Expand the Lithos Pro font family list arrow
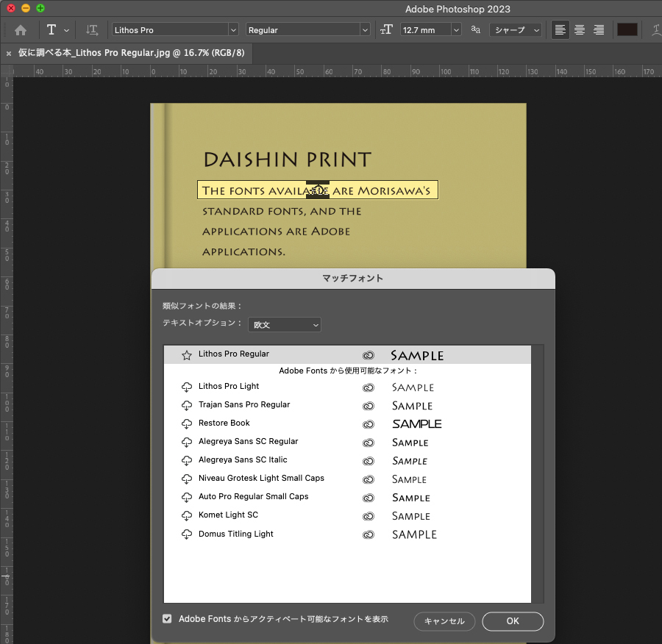 click(233, 30)
